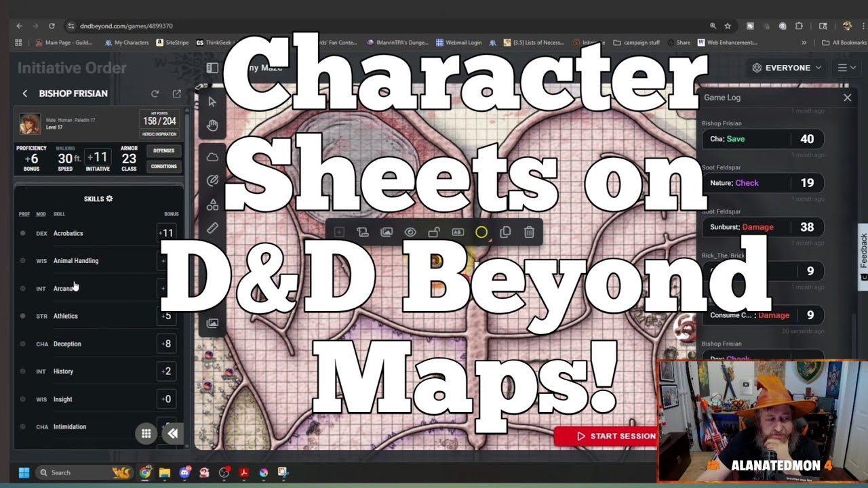Click the browser reload button

point(52,26)
